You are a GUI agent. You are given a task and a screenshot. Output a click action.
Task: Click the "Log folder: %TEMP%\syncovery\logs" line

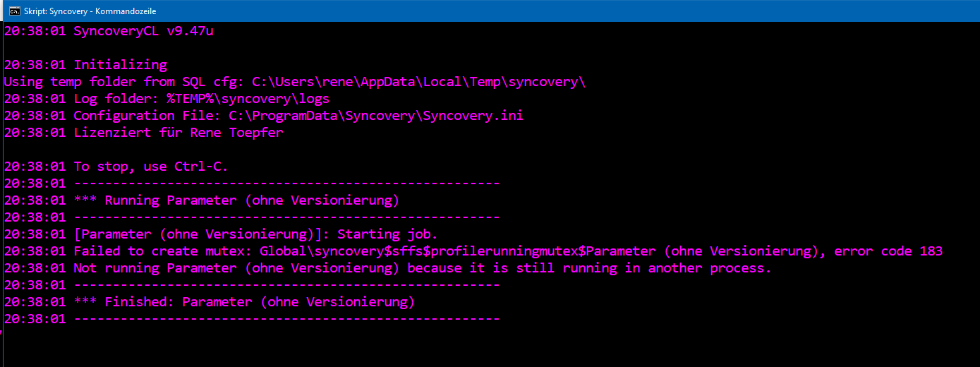(201, 99)
